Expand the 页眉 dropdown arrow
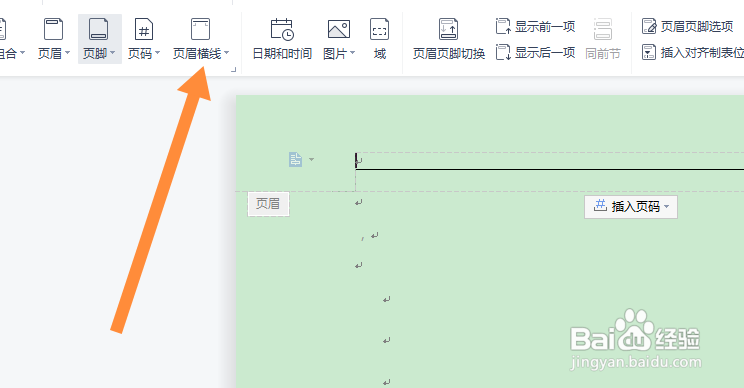744x388 pixels. point(67,53)
